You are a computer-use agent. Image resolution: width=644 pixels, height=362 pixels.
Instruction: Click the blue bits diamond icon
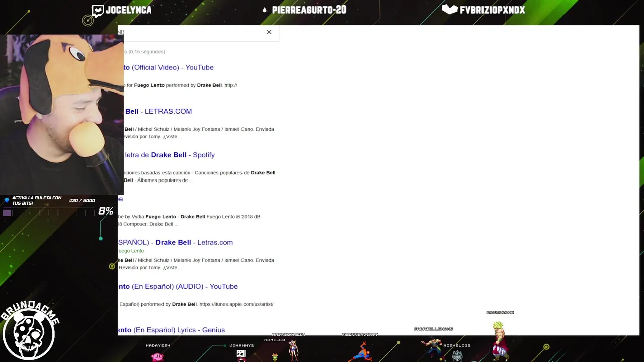(7, 200)
